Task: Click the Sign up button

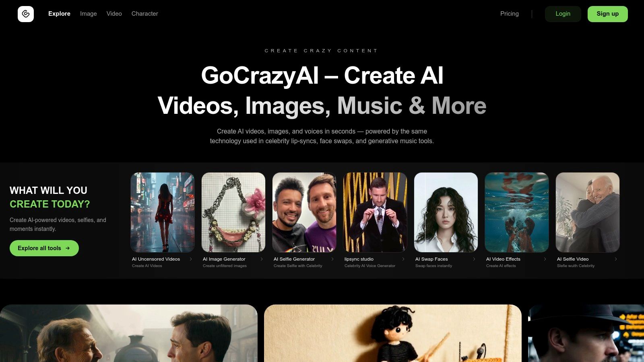Action: coord(607,14)
